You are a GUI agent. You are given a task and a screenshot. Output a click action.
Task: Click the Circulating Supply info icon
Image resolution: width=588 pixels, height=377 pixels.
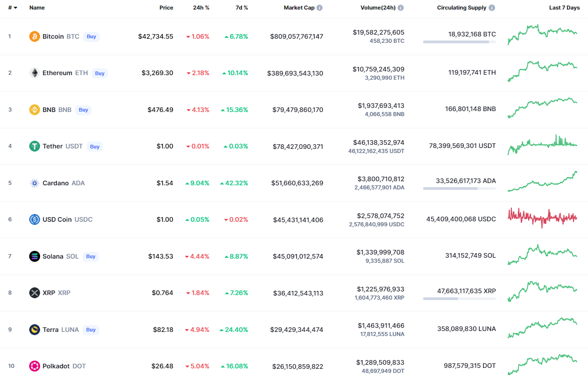click(x=492, y=8)
